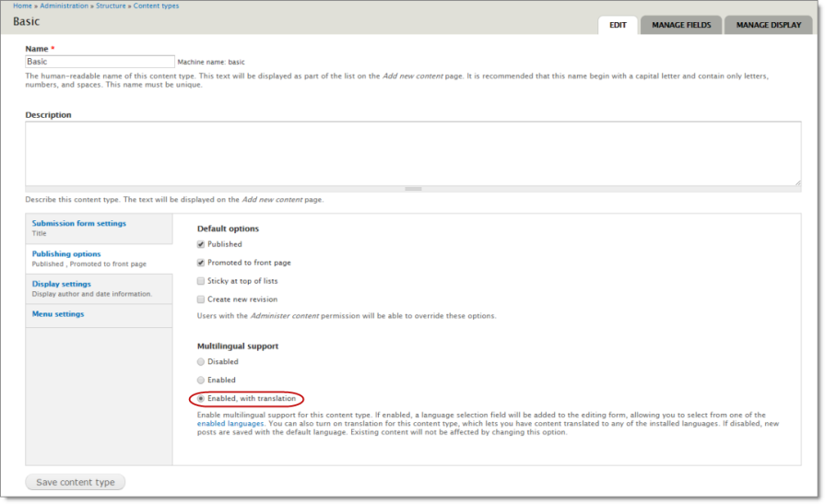Click the Edit tab
Screen dimensions: 825x504
618,25
